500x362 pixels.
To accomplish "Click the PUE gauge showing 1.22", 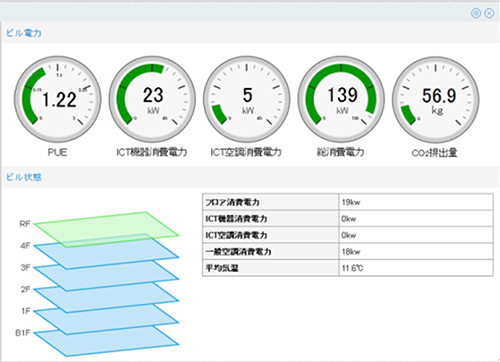I will (57, 99).
